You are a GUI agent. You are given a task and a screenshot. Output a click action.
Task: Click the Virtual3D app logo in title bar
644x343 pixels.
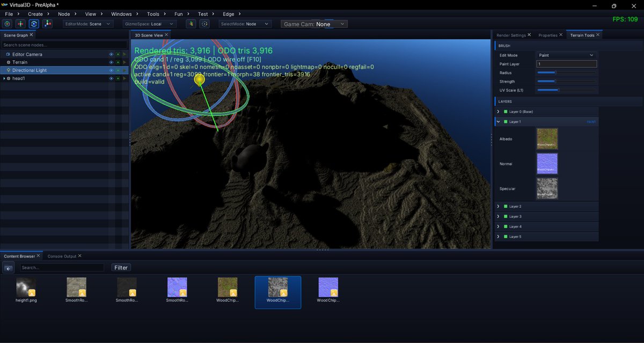click(x=4, y=5)
